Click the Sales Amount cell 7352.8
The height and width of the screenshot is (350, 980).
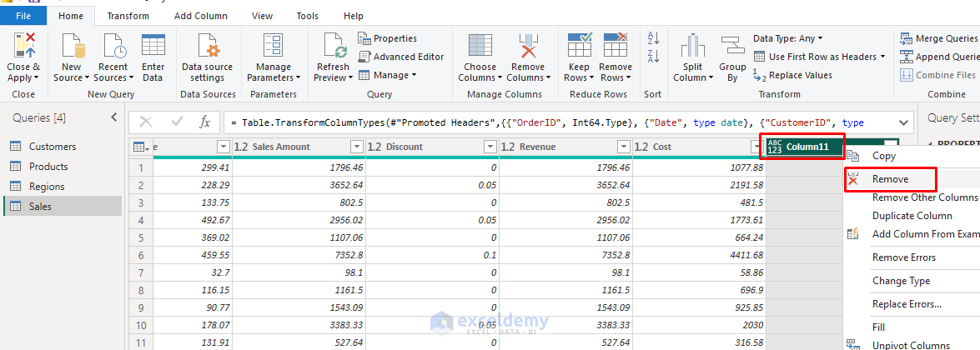[x=299, y=255]
